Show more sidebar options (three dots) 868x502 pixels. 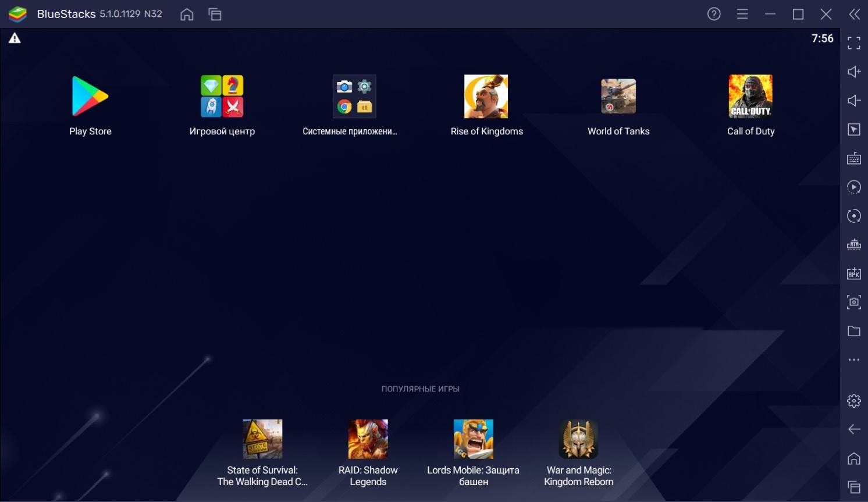click(854, 360)
